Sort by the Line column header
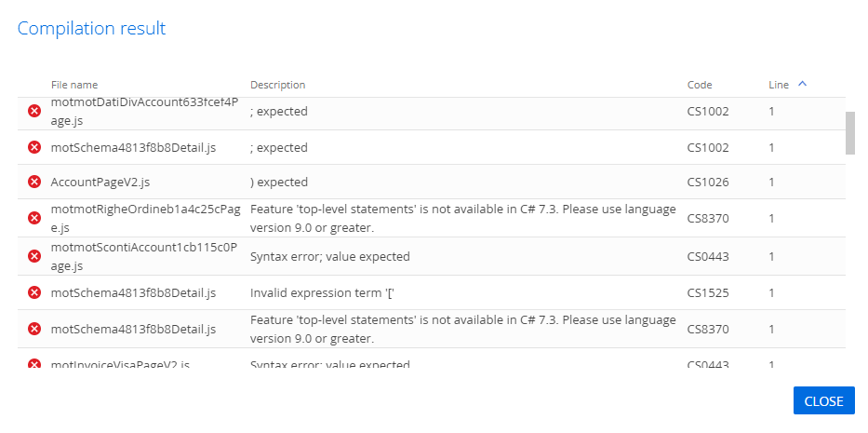868x433 pixels. point(779,85)
